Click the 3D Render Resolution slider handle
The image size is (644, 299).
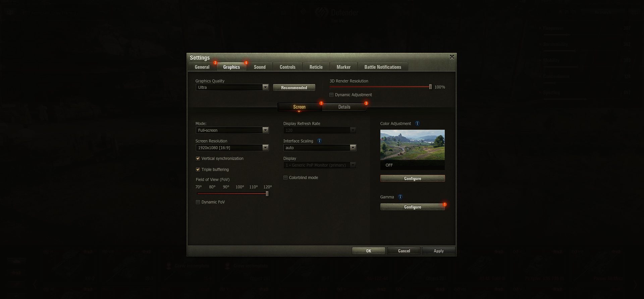tap(430, 87)
